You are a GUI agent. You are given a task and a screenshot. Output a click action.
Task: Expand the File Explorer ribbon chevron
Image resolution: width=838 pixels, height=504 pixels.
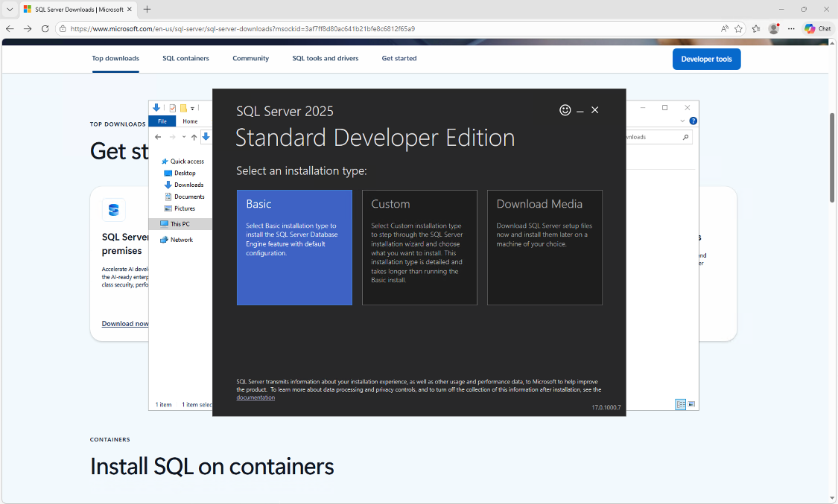pyautogui.click(x=682, y=121)
